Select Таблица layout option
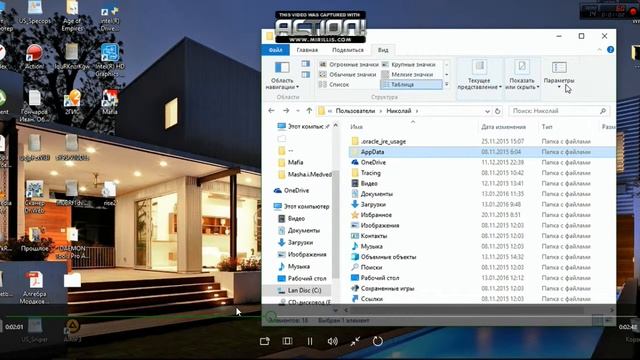 pos(411,84)
